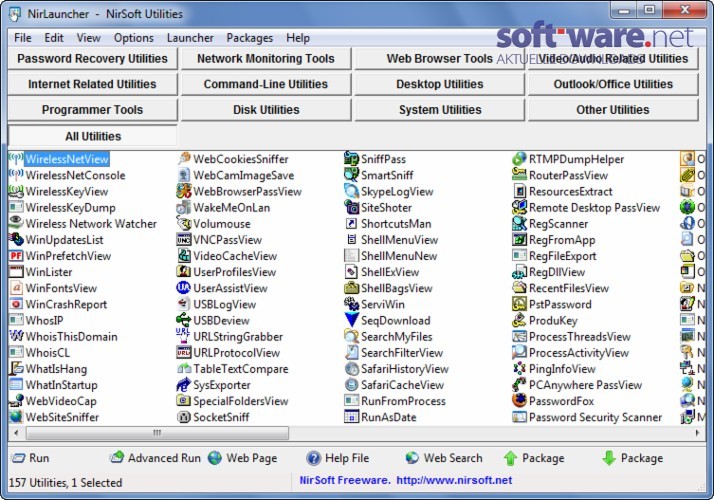Switch to System Utilities category
The image size is (714, 500).
tap(439, 110)
